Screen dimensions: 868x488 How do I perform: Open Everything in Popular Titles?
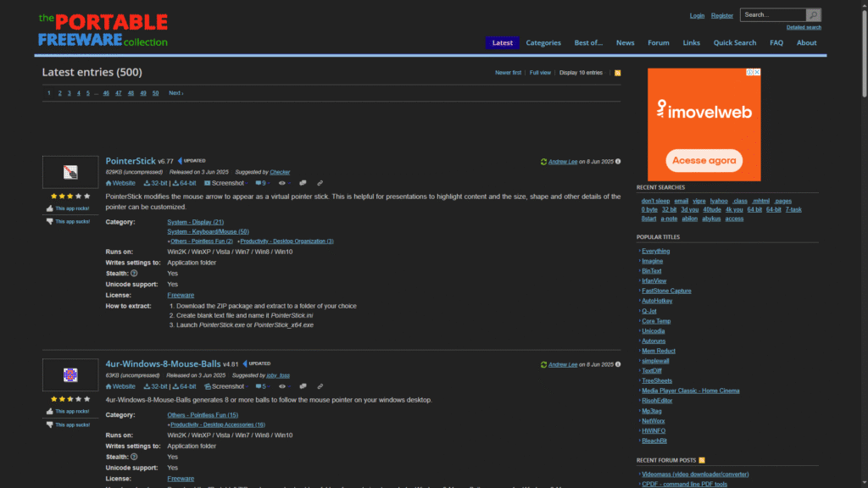655,251
